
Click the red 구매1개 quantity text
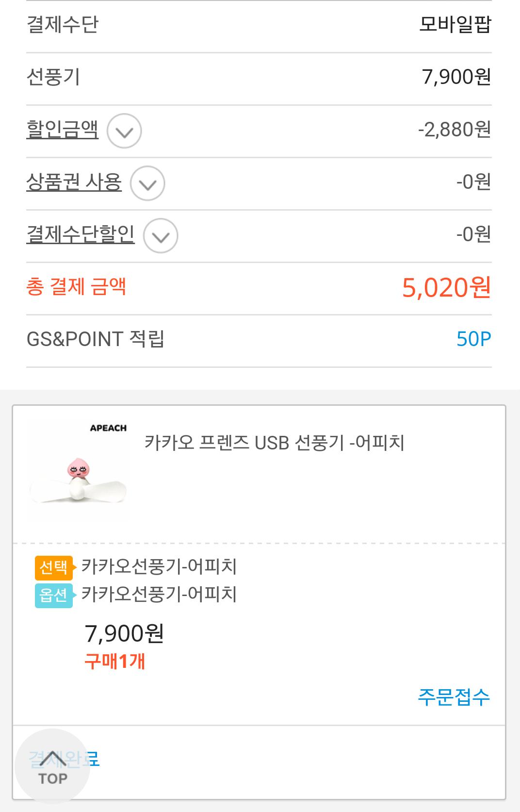115,662
